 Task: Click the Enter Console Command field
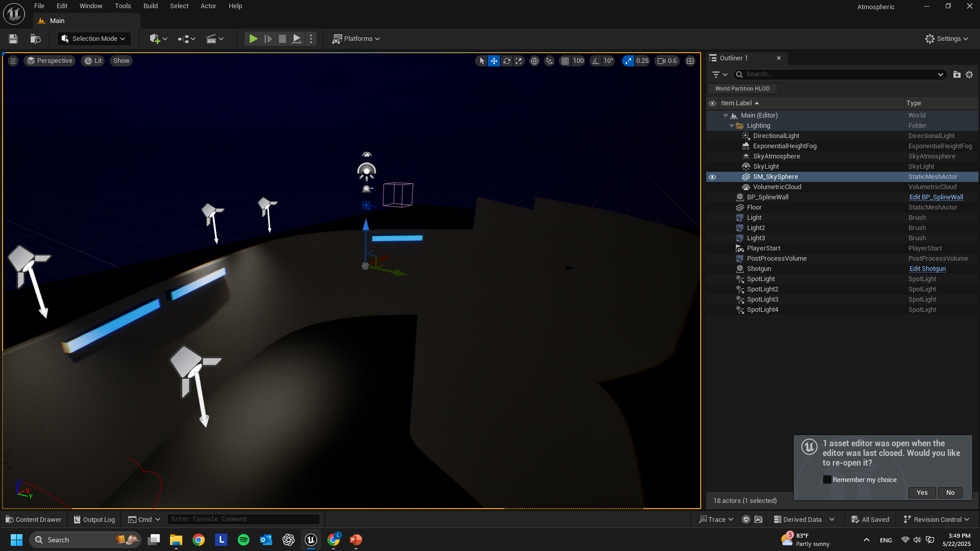pos(244,519)
